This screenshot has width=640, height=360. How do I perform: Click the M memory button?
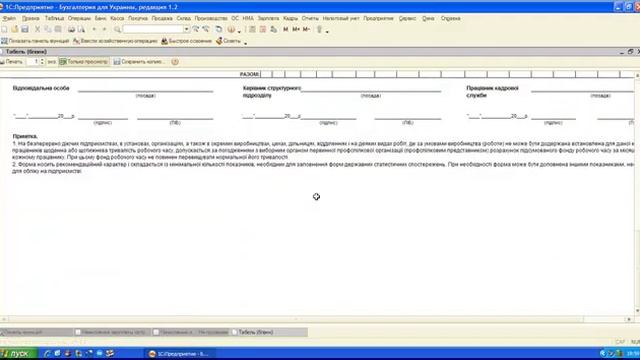285,29
